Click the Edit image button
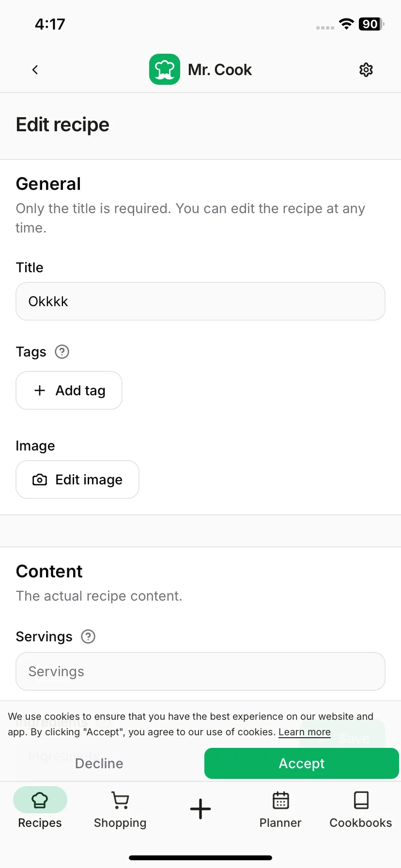401x868 pixels. (x=77, y=480)
